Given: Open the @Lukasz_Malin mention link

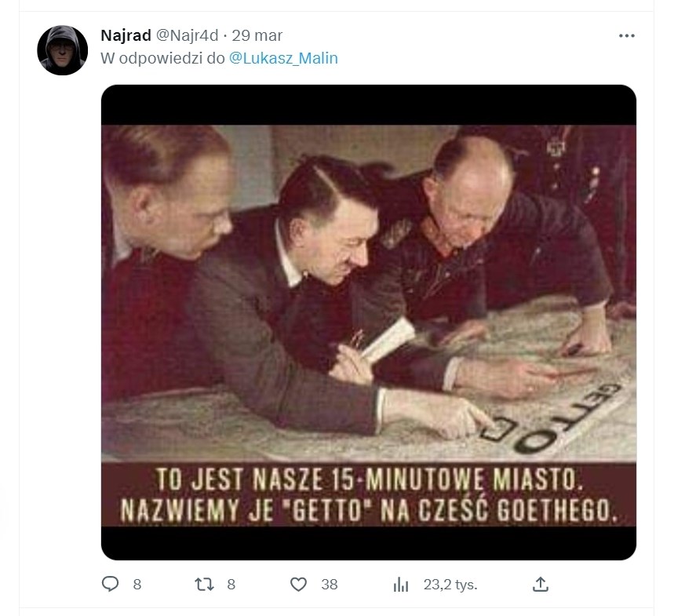Looking at the screenshot, I should 283,58.
